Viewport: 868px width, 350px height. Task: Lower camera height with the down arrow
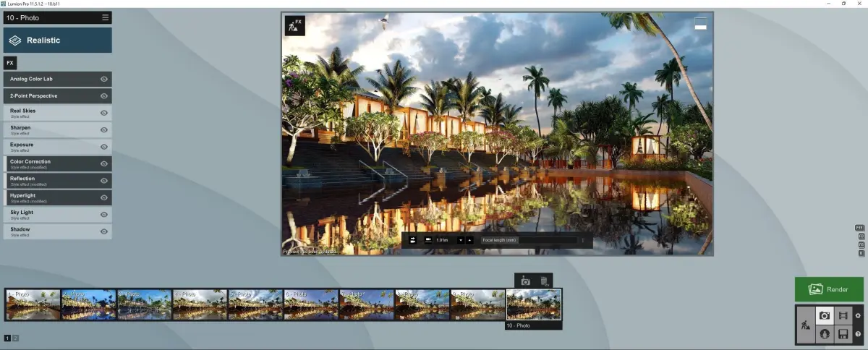pyautogui.click(x=461, y=240)
